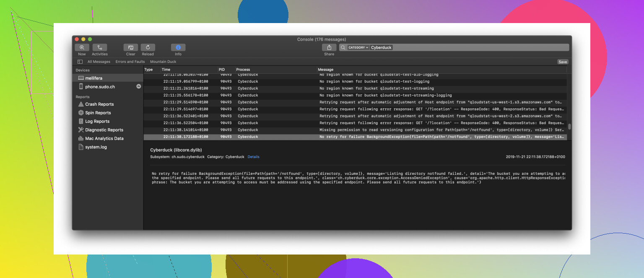The height and width of the screenshot is (278, 644).
Task: Open Diagnostic Reports folder
Action: click(104, 130)
